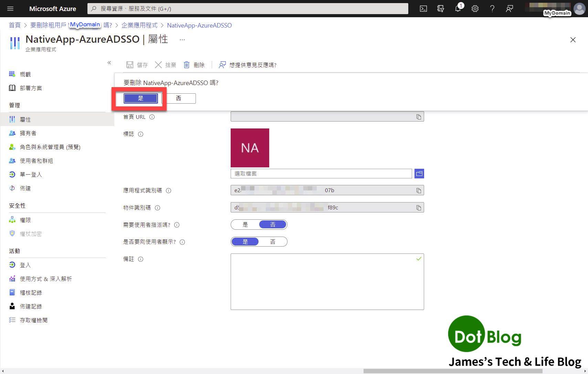The height and width of the screenshot is (374, 588).
Task: Open the 企業應用程式 breadcrumb
Action: tap(139, 25)
